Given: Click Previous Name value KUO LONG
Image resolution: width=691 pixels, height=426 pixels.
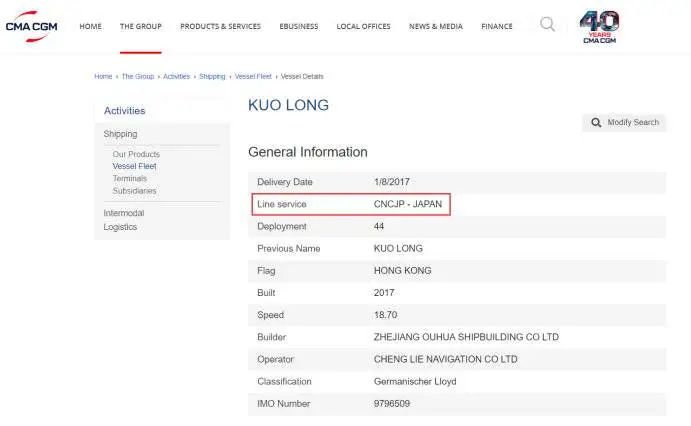Looking at the screenshot, I should pos(398,248).
